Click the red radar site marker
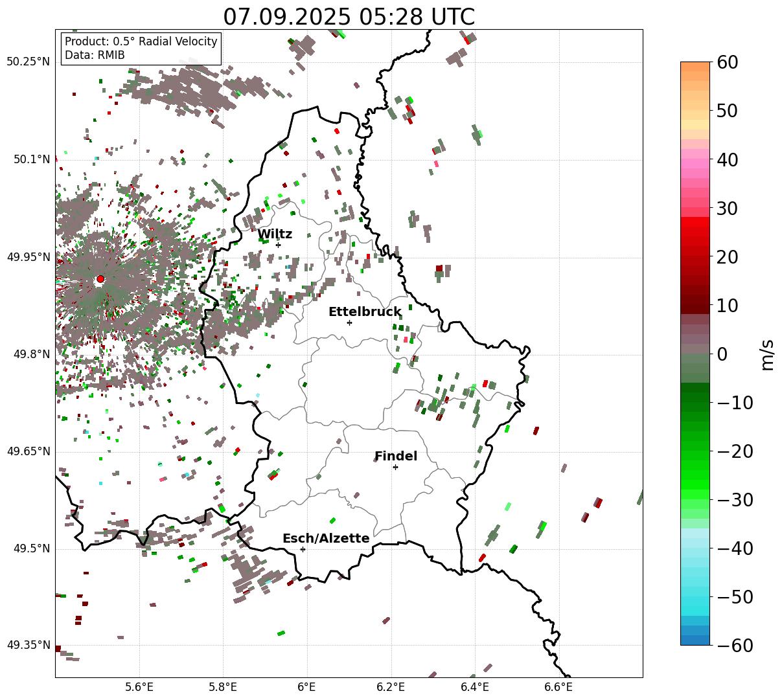782x700 pixels. click(x=100, y=279)
